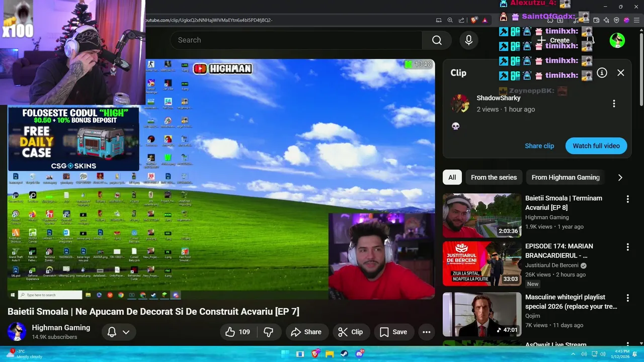Open the clip info circle icon
Screen dimensions: 644x362
[x=602, y=73]
